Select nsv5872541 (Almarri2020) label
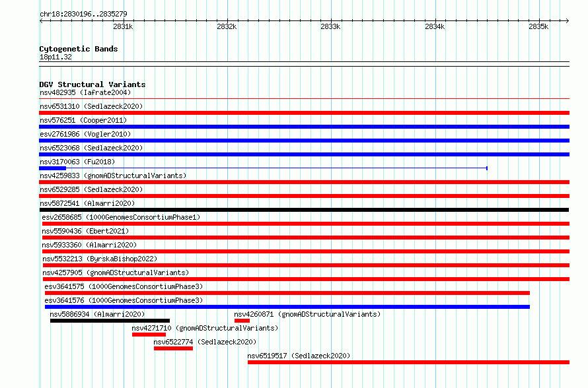The image size is (588, 388). tap(87, 203)
